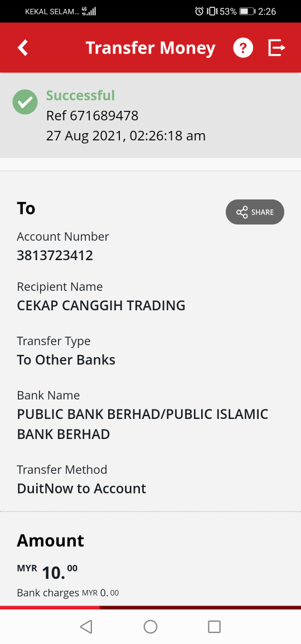Tap the logout icon in the header

276,48
